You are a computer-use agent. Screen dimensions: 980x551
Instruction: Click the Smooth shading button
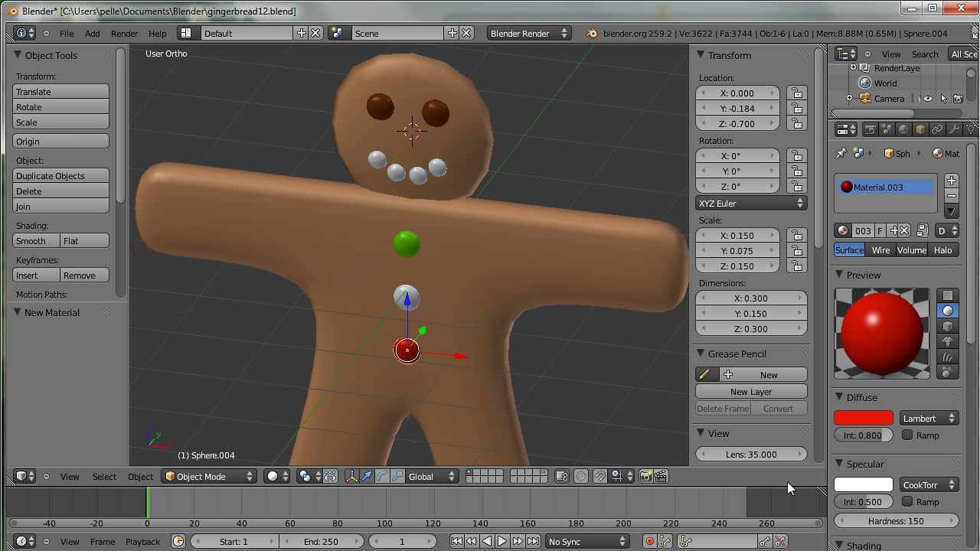click(37, 241)
